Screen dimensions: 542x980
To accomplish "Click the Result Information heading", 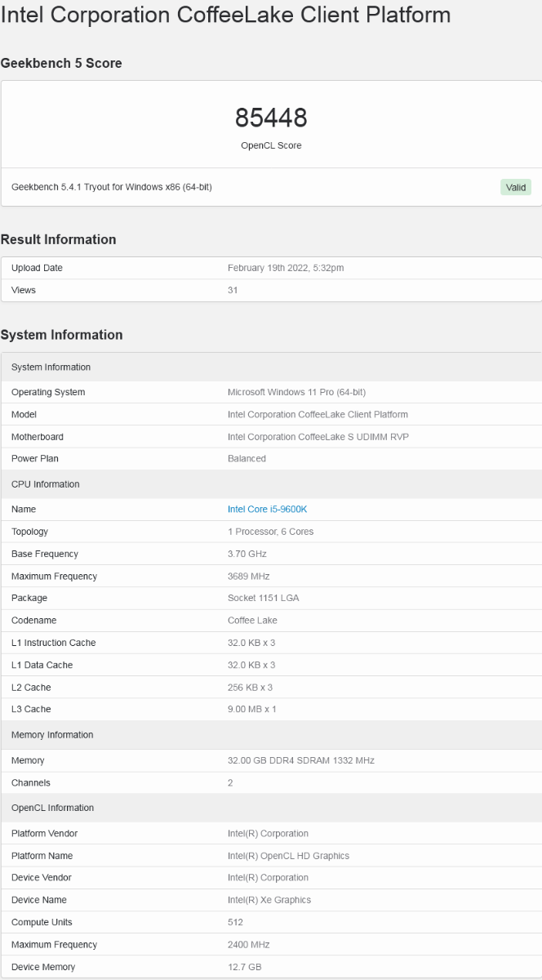I will click(x=59, y=239).
